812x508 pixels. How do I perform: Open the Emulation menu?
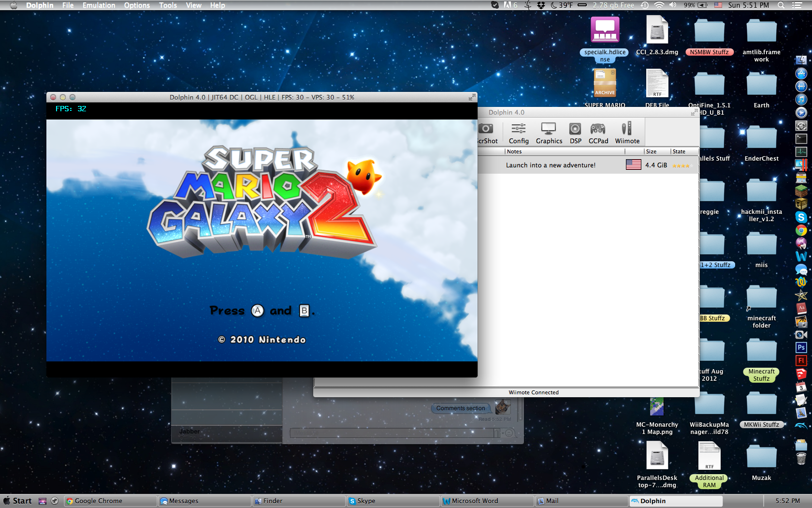[99, 5]
